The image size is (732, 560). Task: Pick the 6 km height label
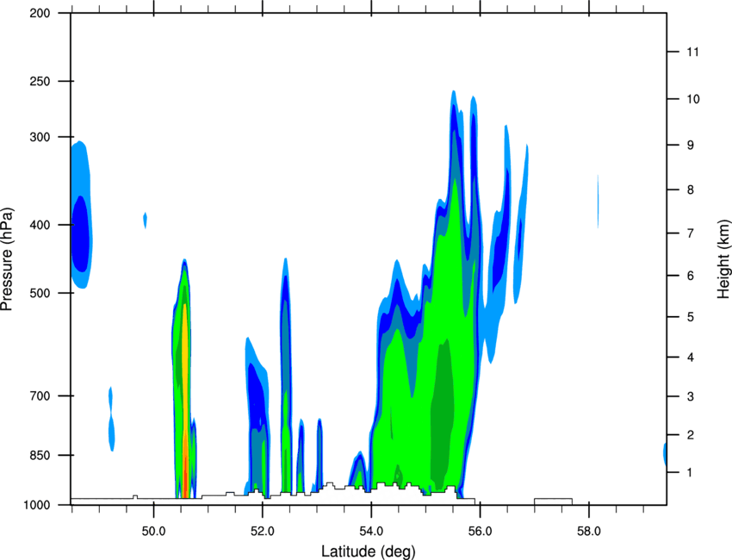tap(690, 276)
